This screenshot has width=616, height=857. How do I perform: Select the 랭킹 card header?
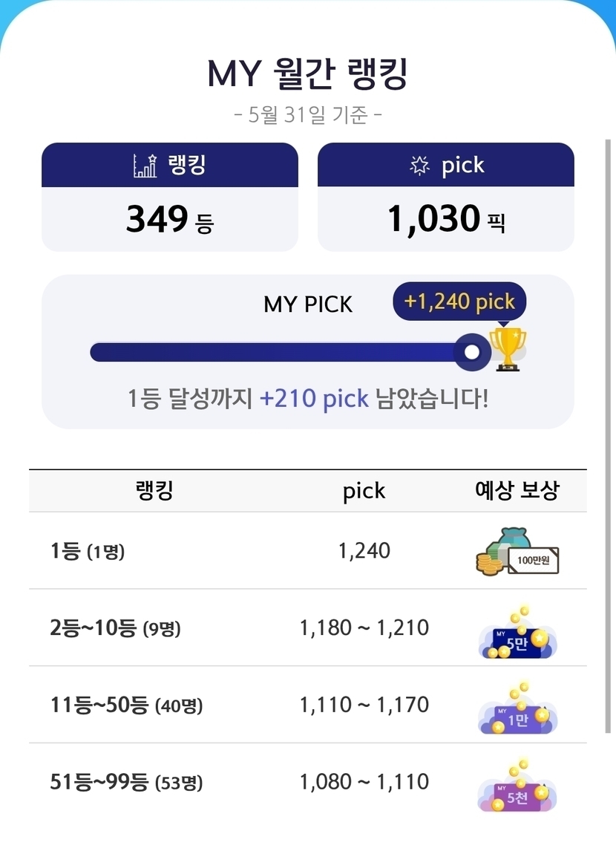pyautogui.click(x=170, y=165)
